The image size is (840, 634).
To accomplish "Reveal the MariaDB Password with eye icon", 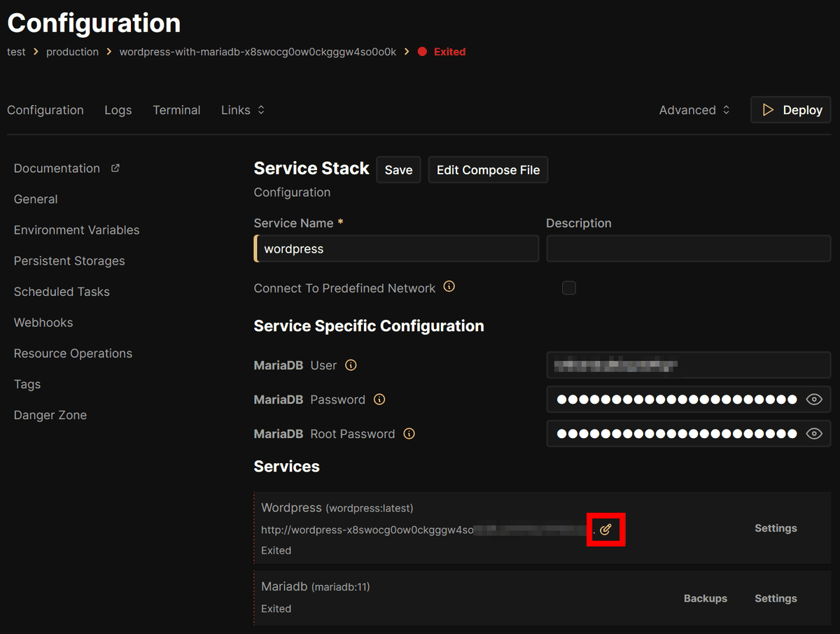I will coord(813,400).
